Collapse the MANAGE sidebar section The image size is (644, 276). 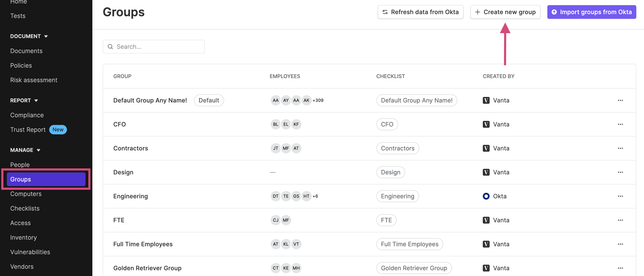(x=25, y=150)
